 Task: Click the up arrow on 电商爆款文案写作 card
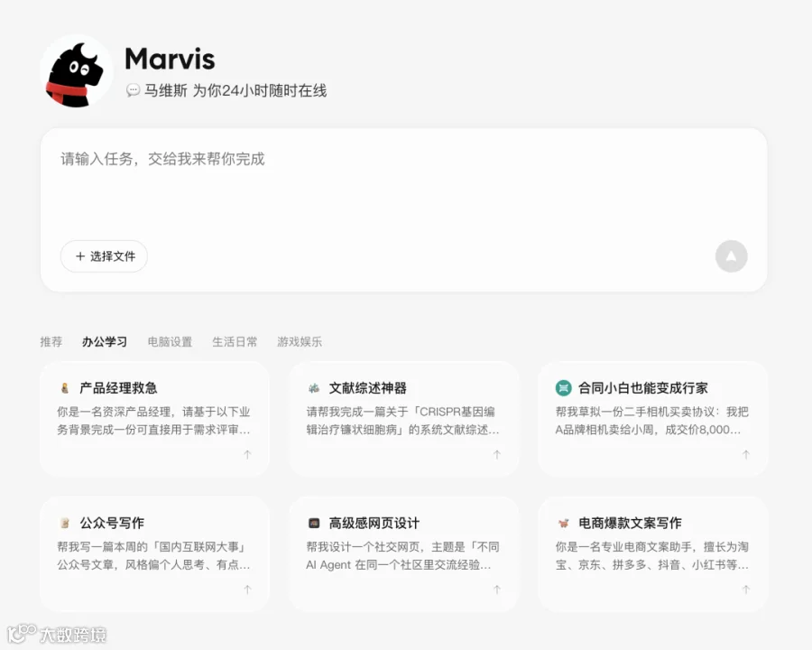click(746, 590)
